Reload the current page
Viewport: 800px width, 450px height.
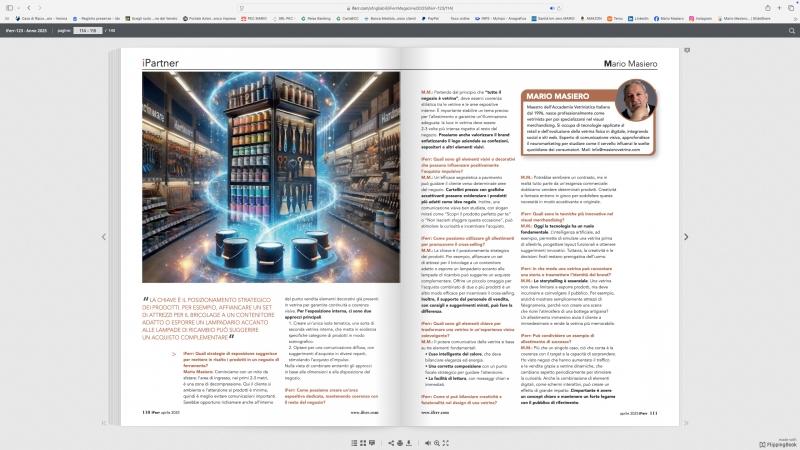click(559, 8)
